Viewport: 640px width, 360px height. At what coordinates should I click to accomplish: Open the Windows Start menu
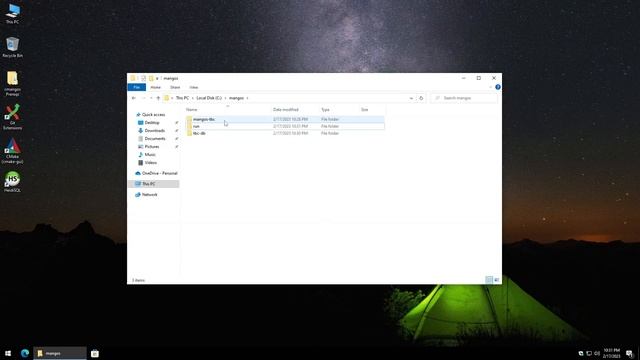click(8, 353)
